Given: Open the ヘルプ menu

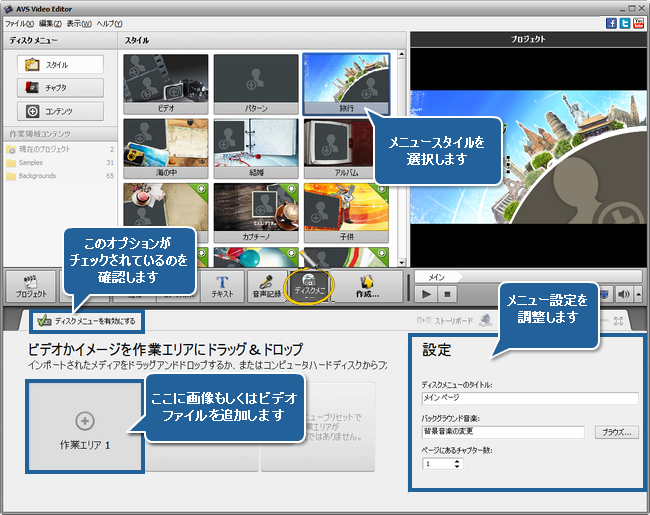Looking at the screenshot, I should click(x=110, y=22).
